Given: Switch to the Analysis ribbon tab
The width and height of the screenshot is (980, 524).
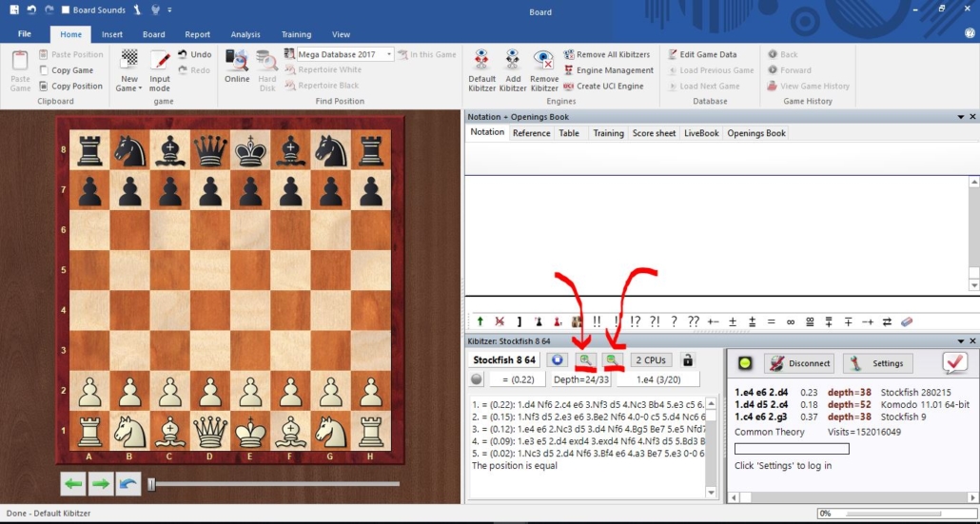Looking at the screenshot, I should tap(245, 34).
